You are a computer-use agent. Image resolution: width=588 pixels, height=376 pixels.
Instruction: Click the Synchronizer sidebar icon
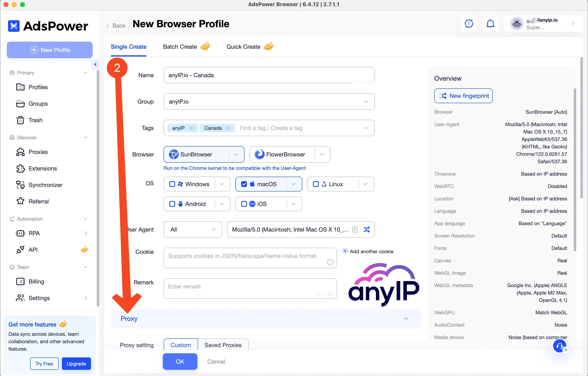tap(21, 185)
